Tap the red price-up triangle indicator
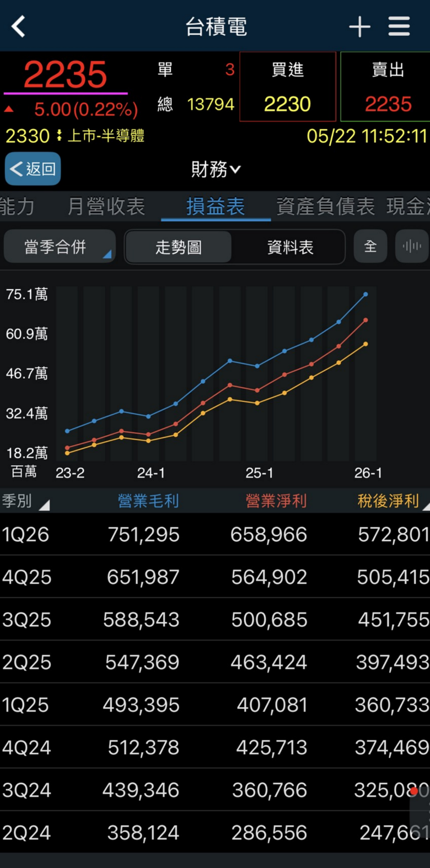 [x=9, y=110]
